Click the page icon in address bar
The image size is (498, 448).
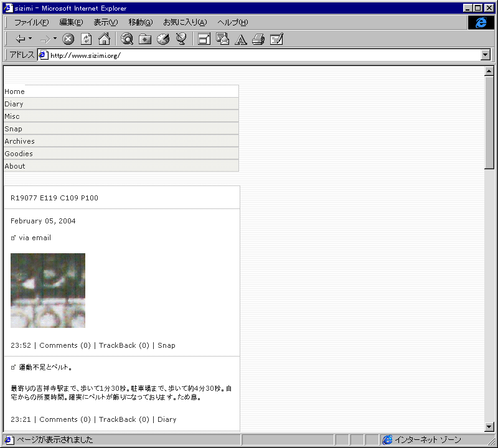(43, 55)
